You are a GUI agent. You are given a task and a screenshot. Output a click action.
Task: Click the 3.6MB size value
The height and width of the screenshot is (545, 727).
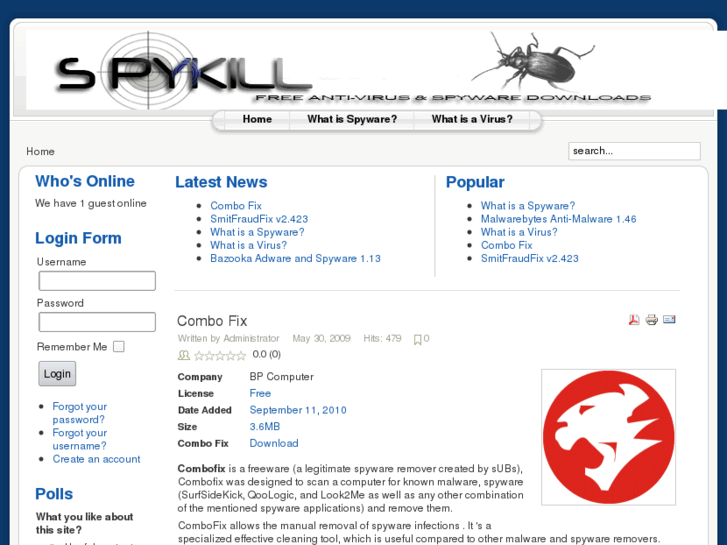point(265,426)
